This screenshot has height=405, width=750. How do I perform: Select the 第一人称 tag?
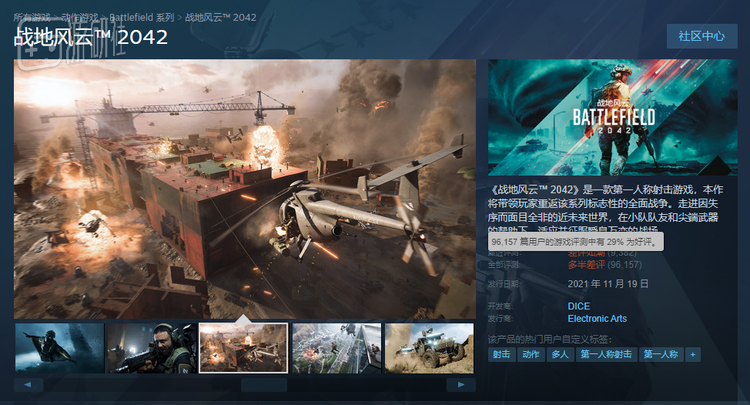(x=661, y=354)
